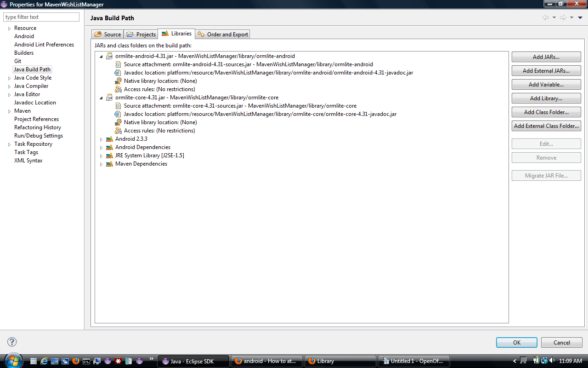Click the ormlite-core-4.31.jar jar icon

(x=109, y=98)
